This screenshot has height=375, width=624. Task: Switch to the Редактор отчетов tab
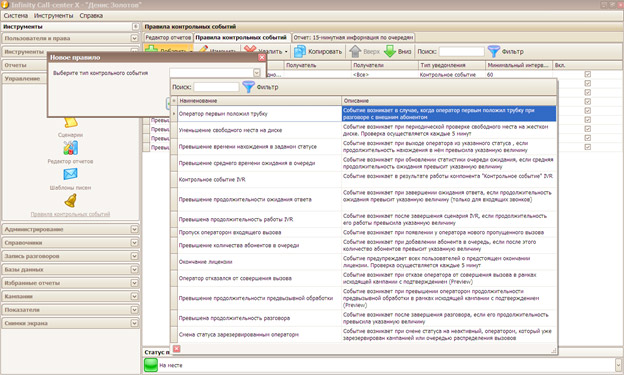click(x=168, y=37)
